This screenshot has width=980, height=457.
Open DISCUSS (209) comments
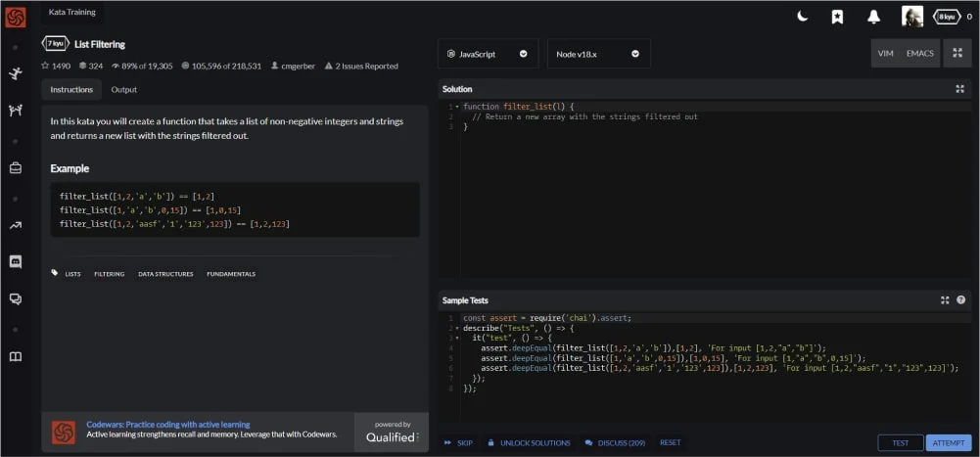tap(615, 442)
